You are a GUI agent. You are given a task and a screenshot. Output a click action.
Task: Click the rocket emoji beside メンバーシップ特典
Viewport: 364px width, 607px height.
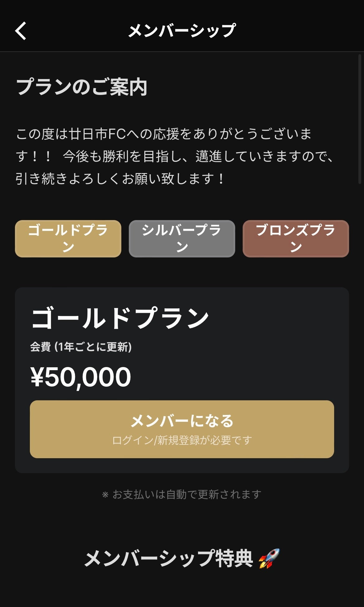[269, 559]
